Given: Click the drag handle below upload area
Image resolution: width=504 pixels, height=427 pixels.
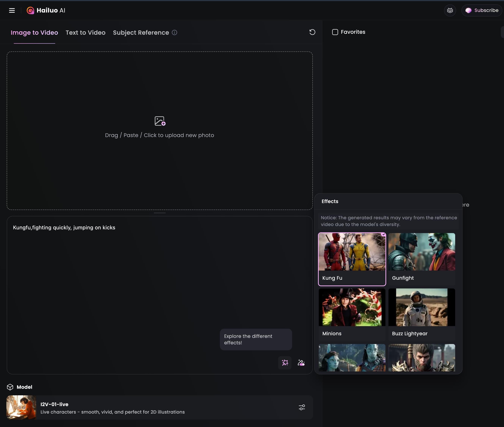Looking at the screenshot, I should tap(160, 213).
